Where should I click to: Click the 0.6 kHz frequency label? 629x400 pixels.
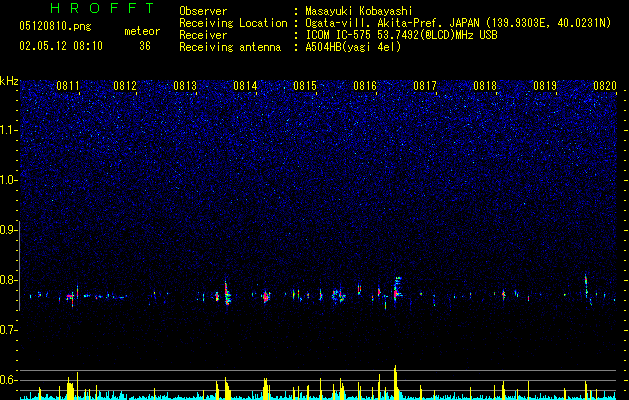(9, 380)
